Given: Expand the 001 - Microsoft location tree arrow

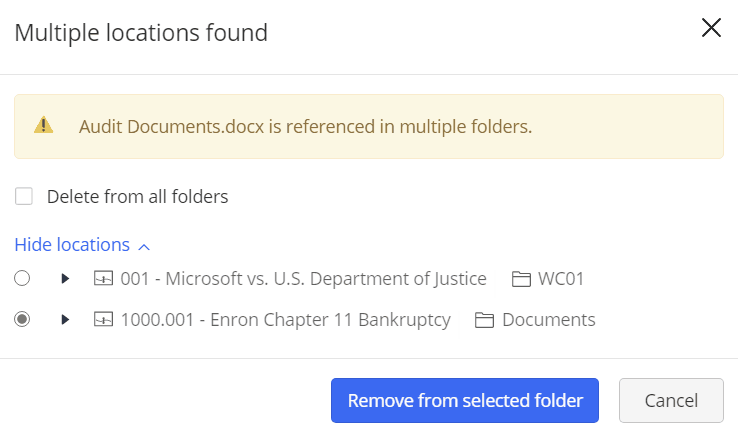Looking at the screenshot, I should coord(65,279).
